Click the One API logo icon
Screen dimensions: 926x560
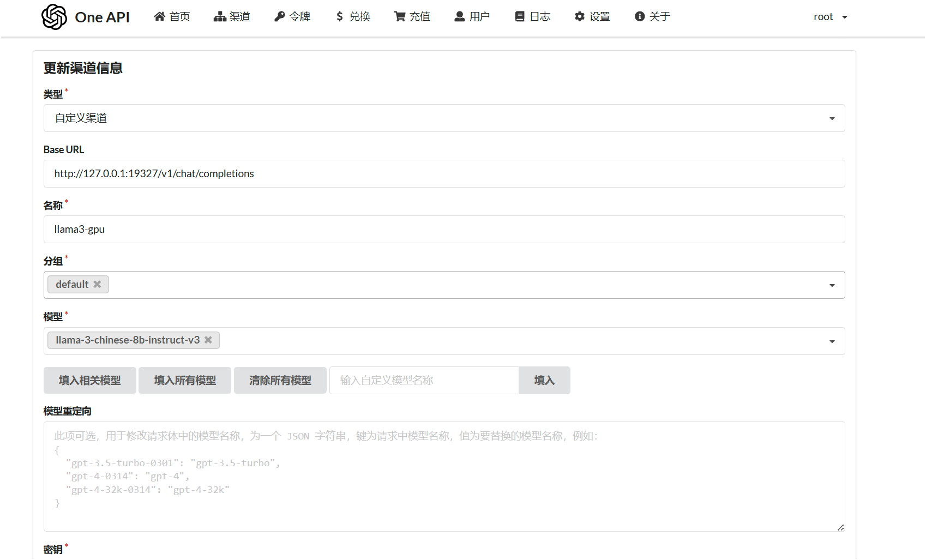click(x=54, y=17)
